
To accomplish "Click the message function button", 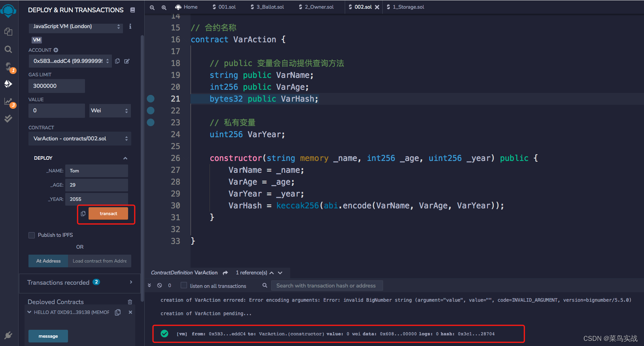I will tap(48, 336).
